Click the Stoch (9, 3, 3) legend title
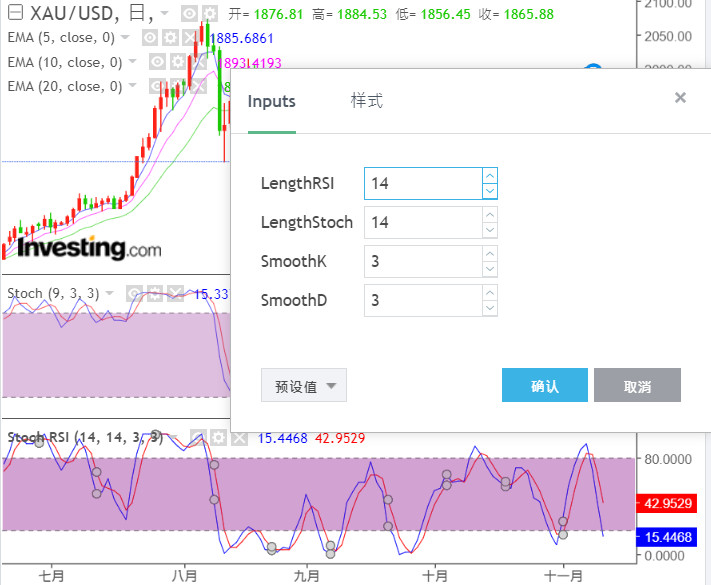Viewport: 711px width, 585px height. pyautogui.click(x=53, y=293)
